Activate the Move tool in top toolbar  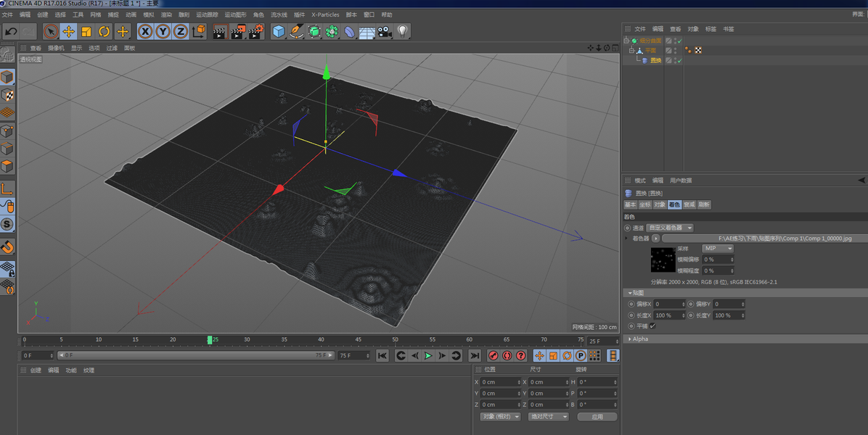69,31
